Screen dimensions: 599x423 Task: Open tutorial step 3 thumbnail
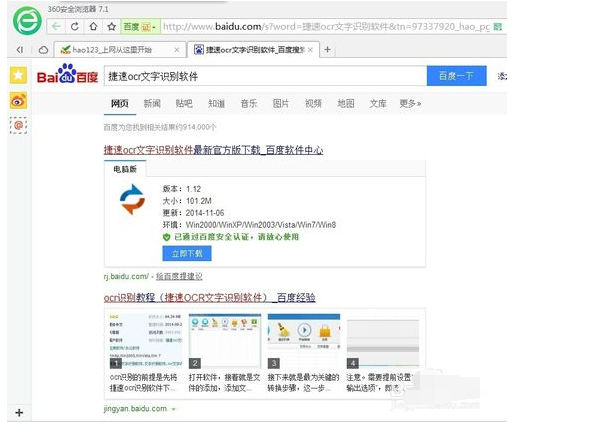pos(304,341)
